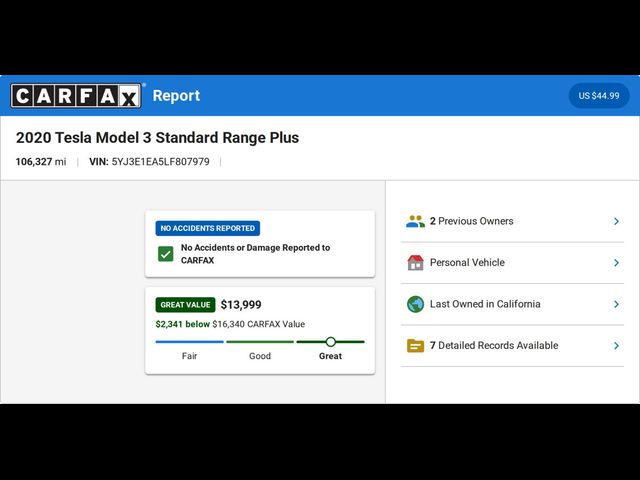
Task: Expand the Last Owned in California chevron
Action: [x=616, y=304]
